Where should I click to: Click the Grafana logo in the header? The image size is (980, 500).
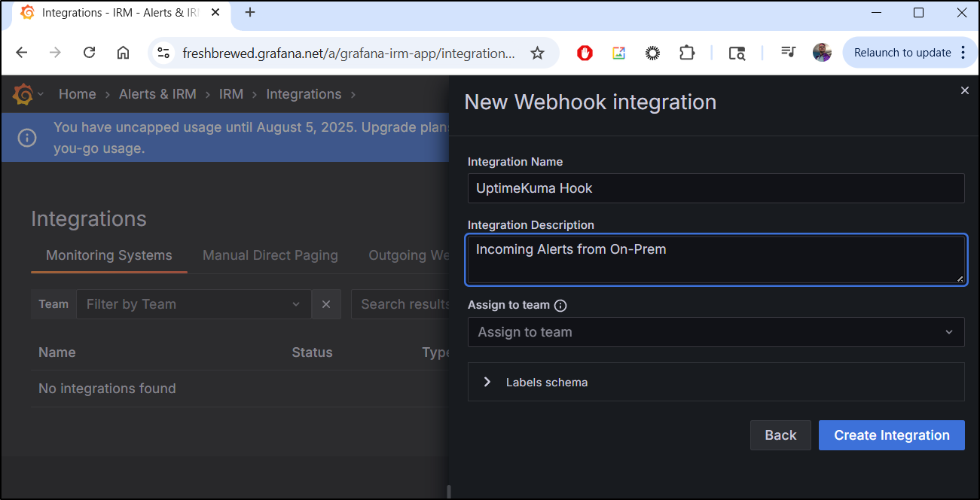pos(23,94)
